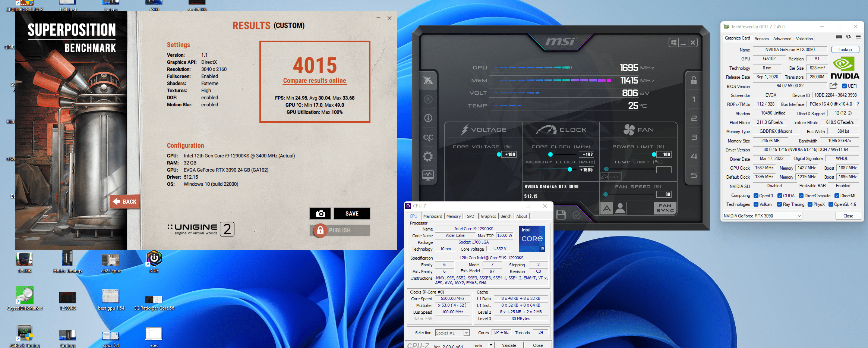Open Afterburner hardware monitor icon
Image resolution: width=868 pixels, height=348 pixels.
click(x=428, y=175)
